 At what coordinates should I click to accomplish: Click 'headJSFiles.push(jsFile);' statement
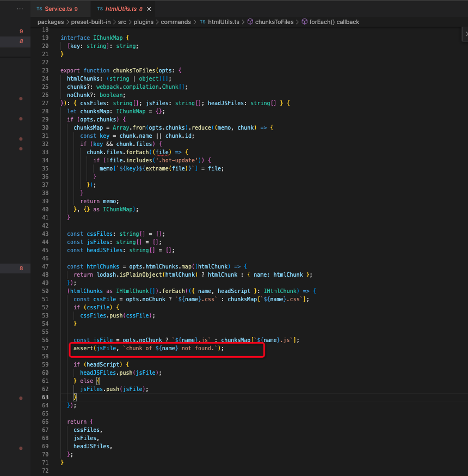121,373
